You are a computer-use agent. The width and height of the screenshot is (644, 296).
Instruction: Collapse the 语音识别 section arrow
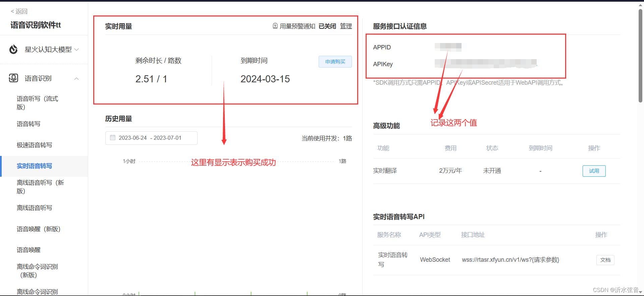(x=76, y=79)
